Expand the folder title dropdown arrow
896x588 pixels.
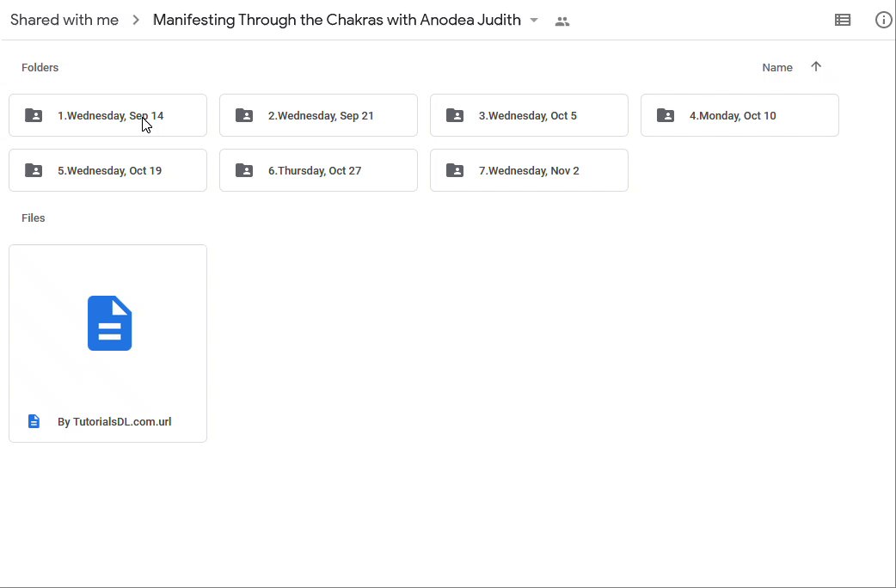[x=534, y=20]
